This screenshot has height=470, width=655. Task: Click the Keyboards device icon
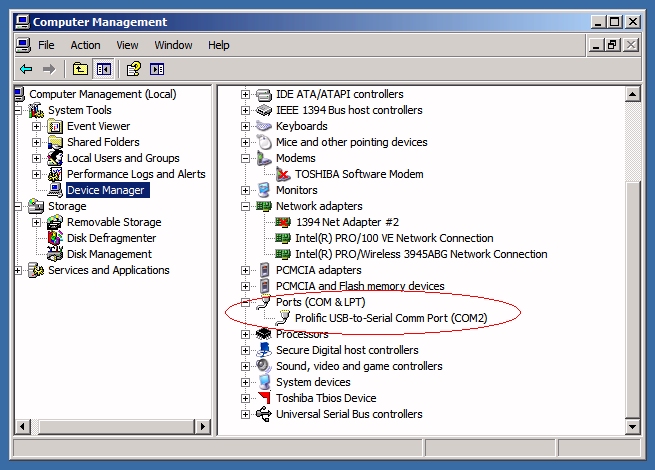tap(264, 126)
